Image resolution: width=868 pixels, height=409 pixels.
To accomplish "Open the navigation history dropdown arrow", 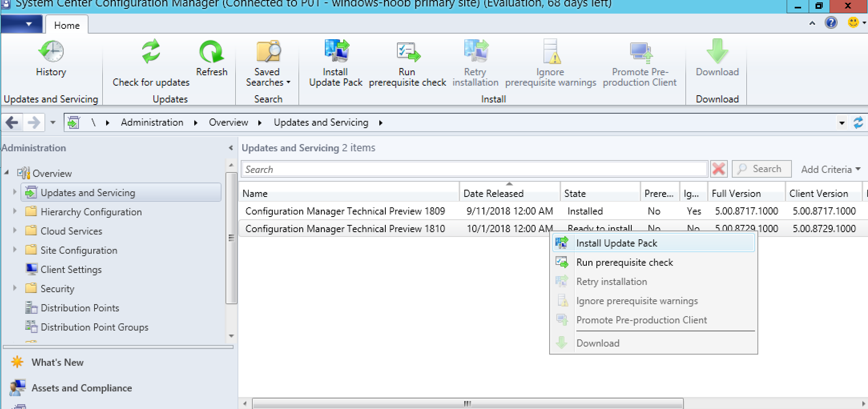I will click(x=53, y=122).
